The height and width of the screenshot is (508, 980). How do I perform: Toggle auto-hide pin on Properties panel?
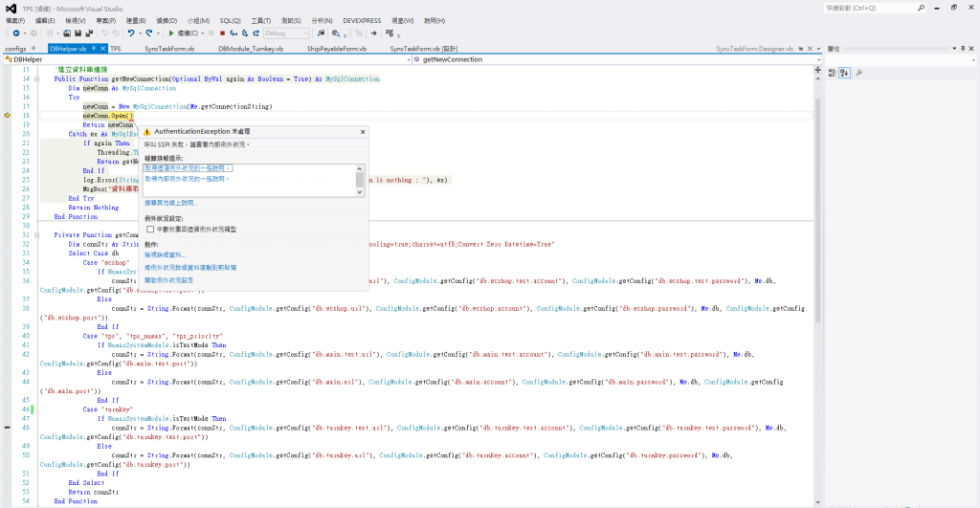[x=963, y=48]
